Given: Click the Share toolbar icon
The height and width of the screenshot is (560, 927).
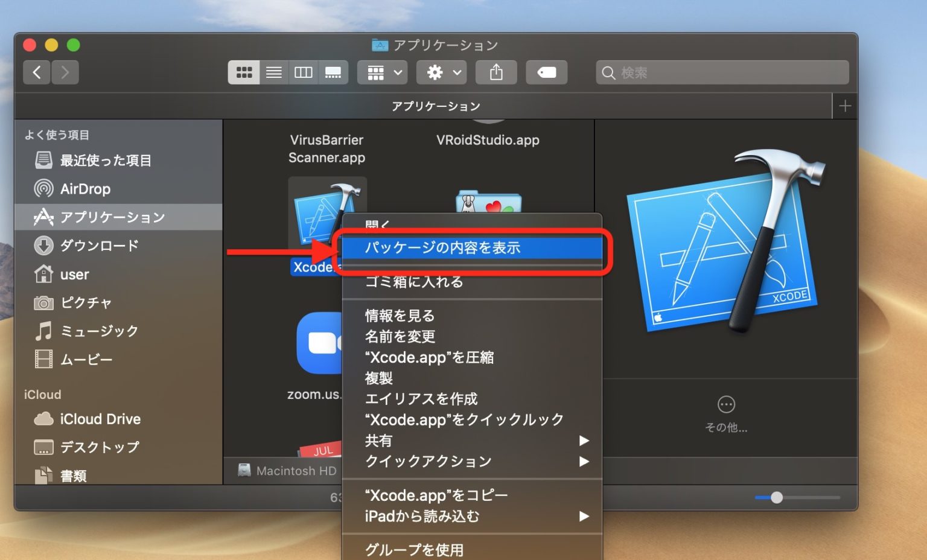Looking at the screenshot, I should pyautogui.click(x=496, y=72).
